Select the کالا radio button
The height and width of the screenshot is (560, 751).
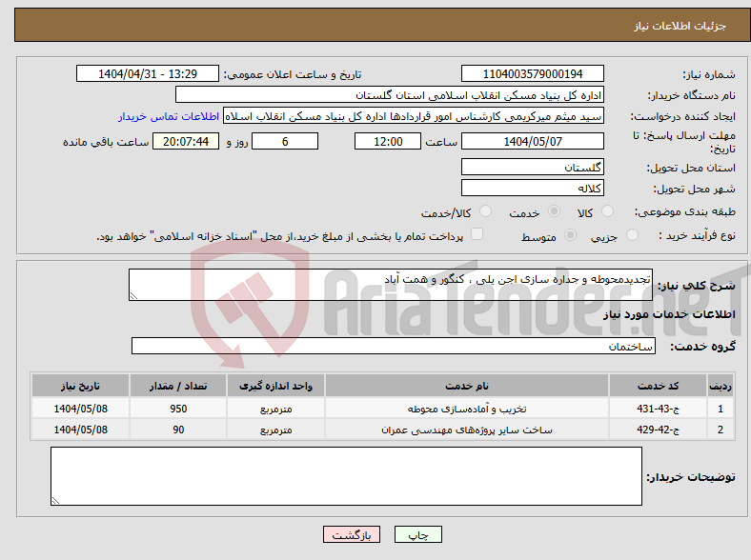click(607, 211)
